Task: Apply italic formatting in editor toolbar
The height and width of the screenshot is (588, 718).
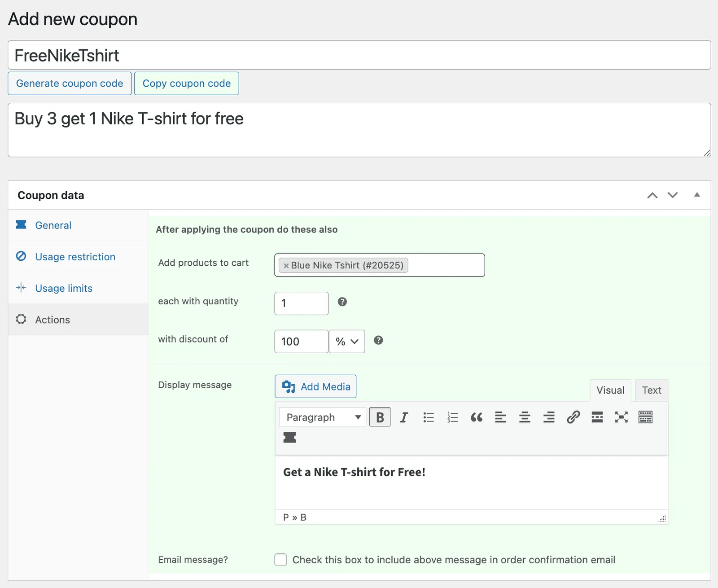Action: click(404, 417)
